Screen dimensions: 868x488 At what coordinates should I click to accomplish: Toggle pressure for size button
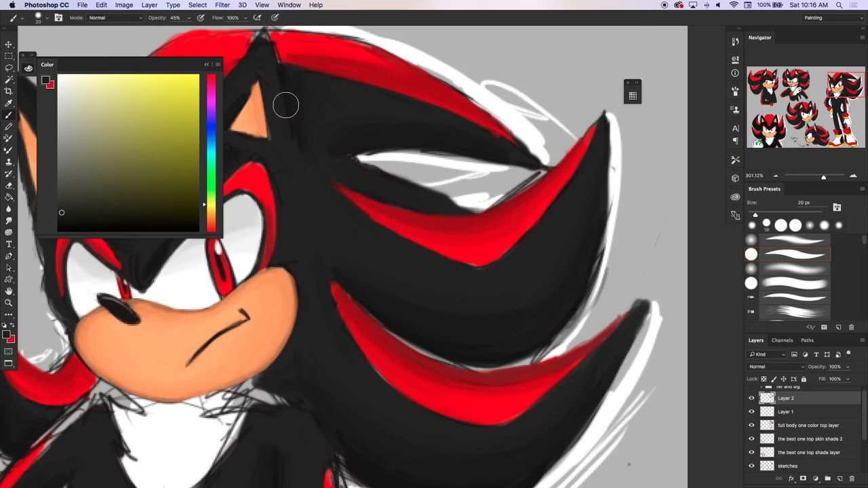click(275, 18)
